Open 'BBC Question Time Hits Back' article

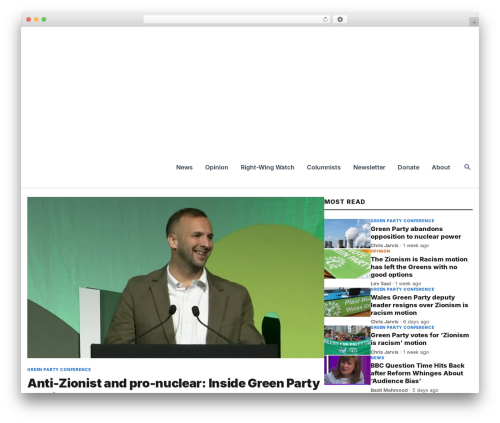417,373
